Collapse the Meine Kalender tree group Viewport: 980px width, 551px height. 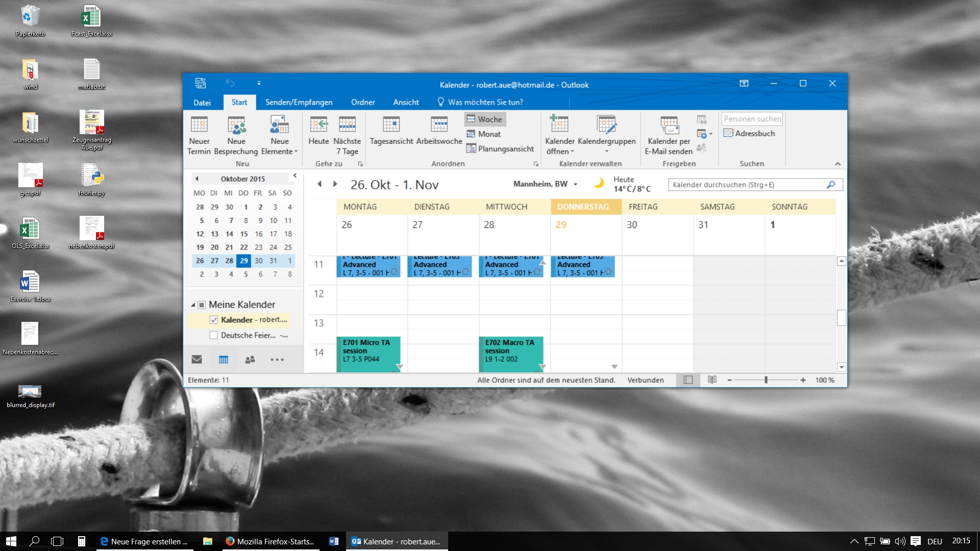pyautogui.click(x=193, y=305)
